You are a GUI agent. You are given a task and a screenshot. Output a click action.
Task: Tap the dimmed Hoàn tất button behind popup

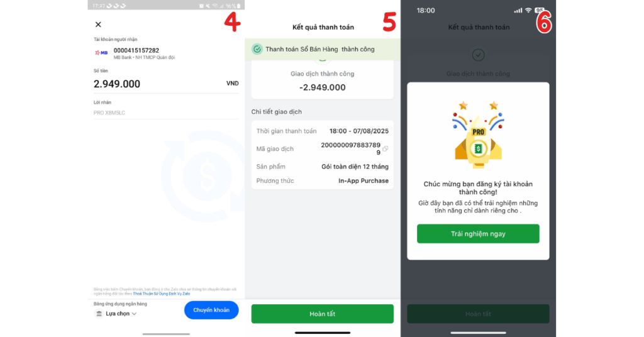pyautogui.click(x=478, y=314)
